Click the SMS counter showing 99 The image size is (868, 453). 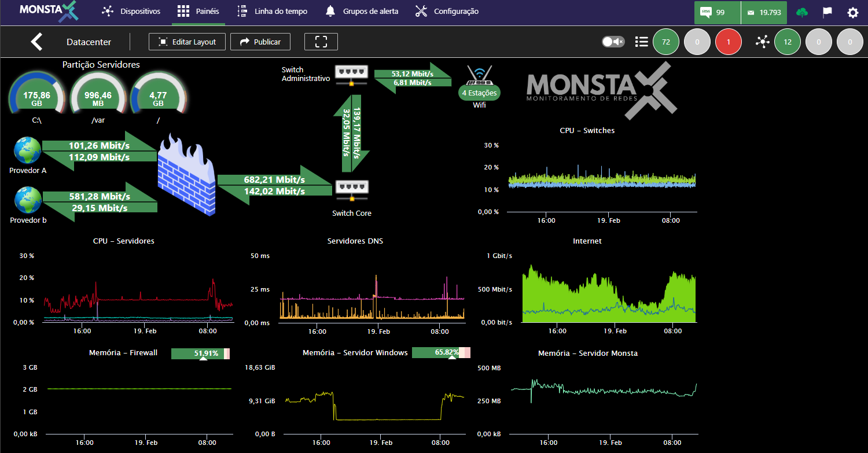(x=717, y=12)
